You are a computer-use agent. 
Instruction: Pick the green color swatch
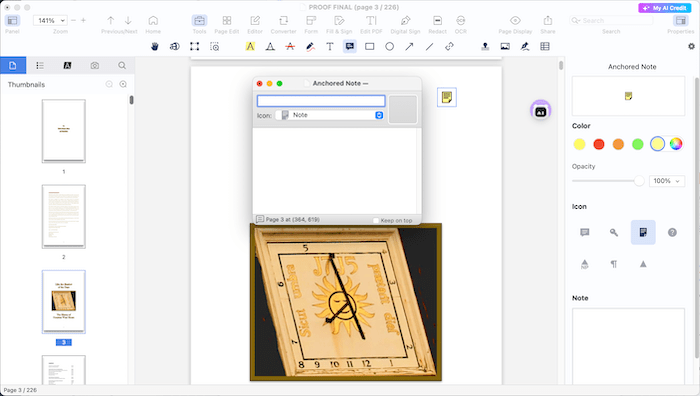tap(638, 144)
